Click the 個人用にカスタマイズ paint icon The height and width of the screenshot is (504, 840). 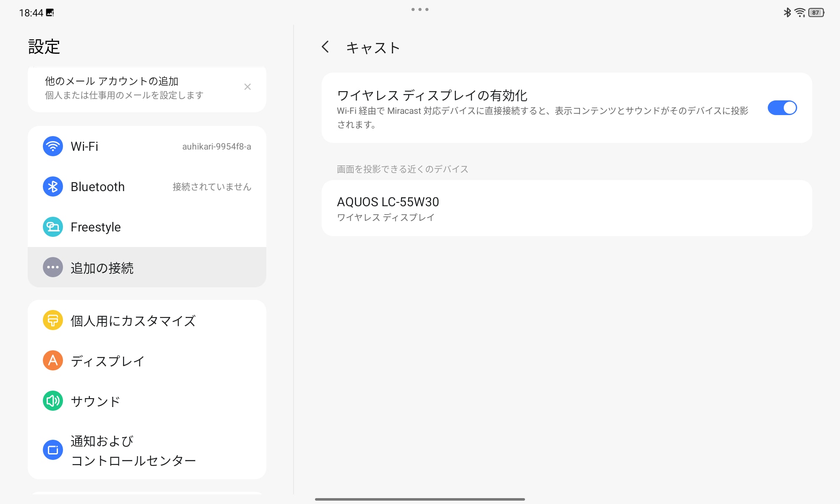pos(53,320)
